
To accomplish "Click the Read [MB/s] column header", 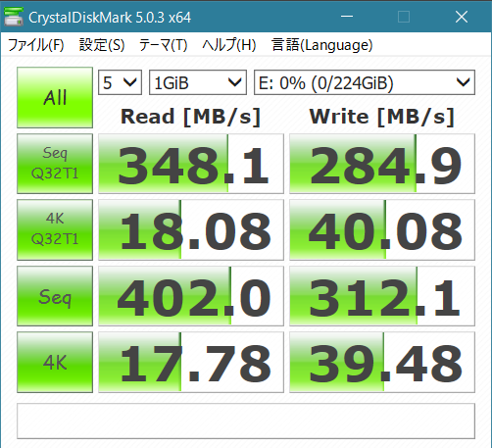I will click(x=190, y=117).
